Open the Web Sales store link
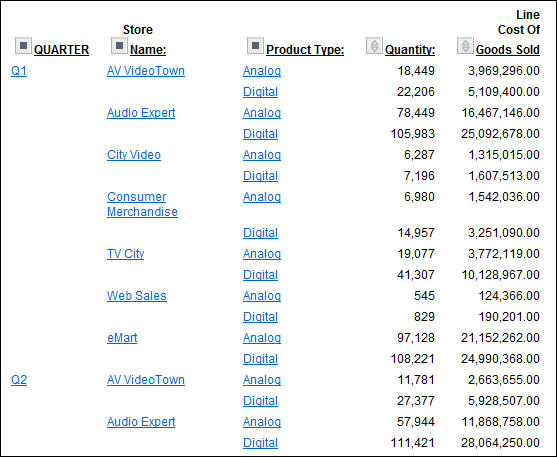The height and width of the screenshot is (457, 557). pos(137,296)
